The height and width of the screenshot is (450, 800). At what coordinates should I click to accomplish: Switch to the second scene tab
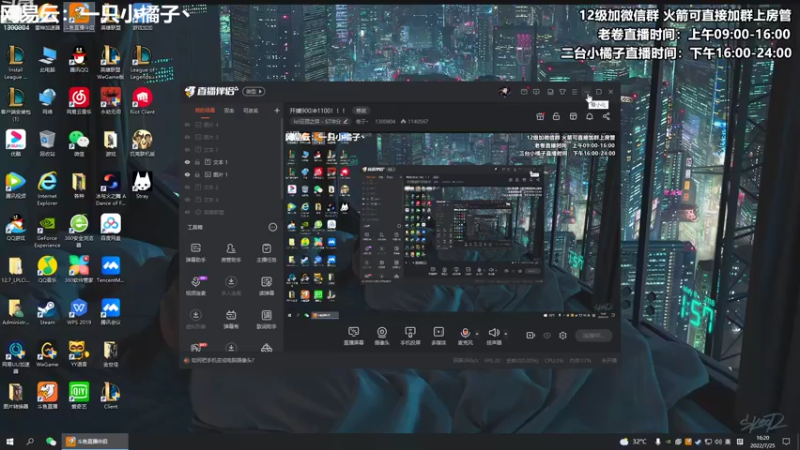(229, 110)
